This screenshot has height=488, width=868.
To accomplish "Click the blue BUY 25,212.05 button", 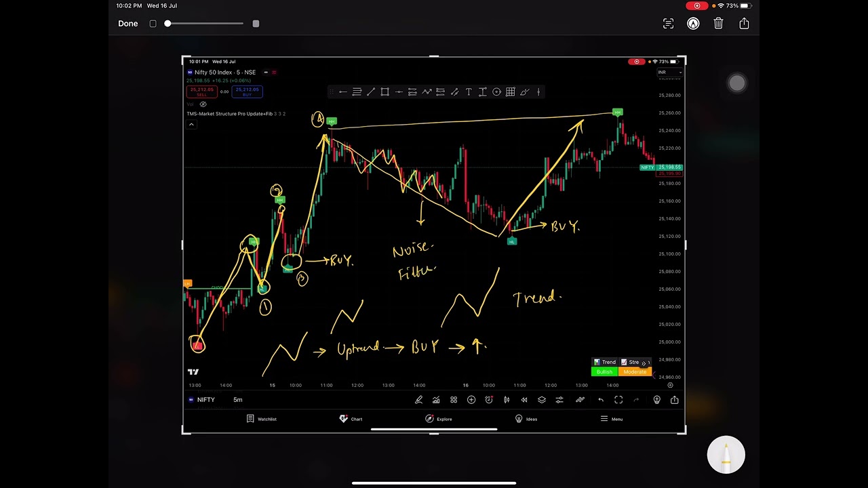I will click(247, 91).
